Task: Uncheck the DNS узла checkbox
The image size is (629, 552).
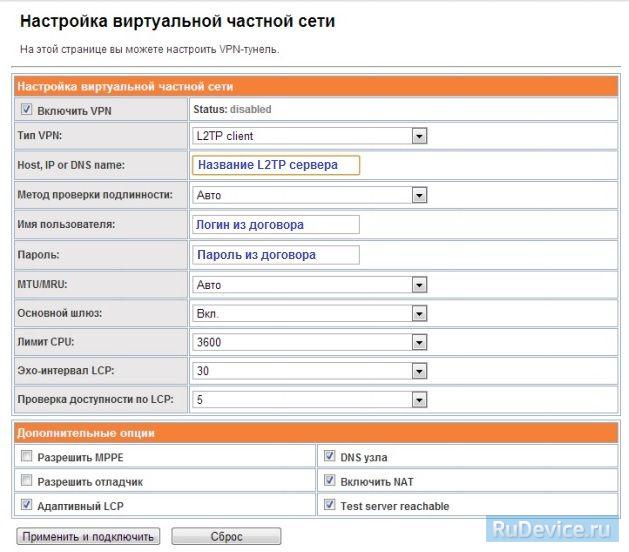Action: pyautogui.click(x=329, y=457)
